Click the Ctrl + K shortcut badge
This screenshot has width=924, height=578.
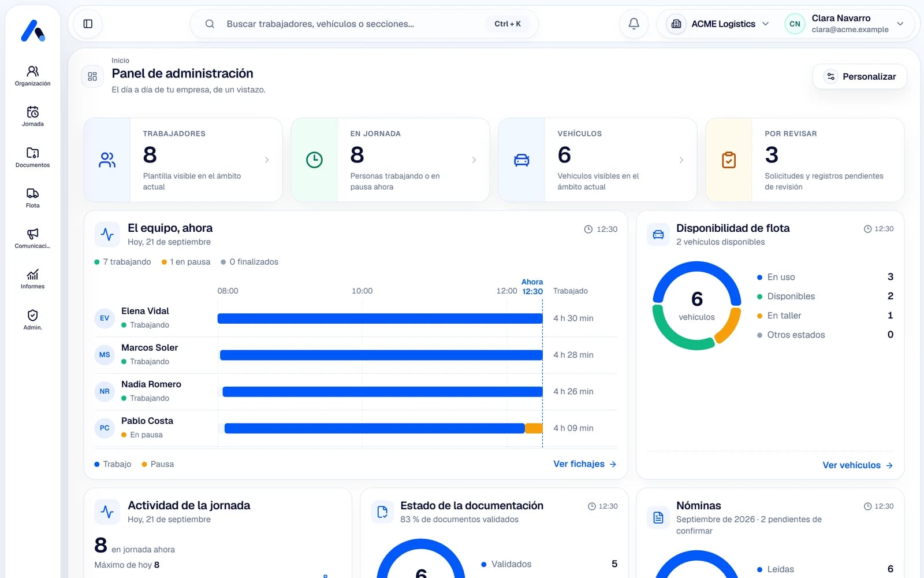click(x=508, y=24)
